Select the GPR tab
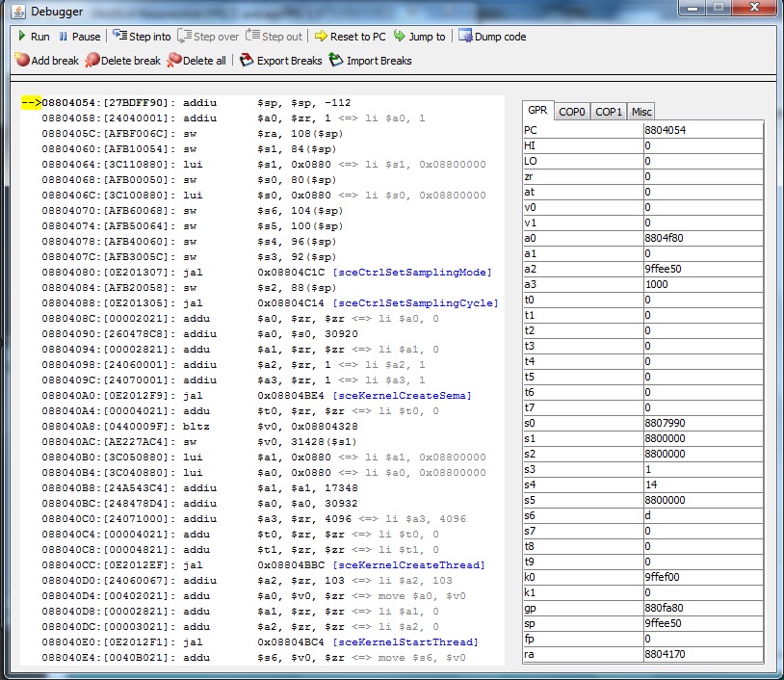Image resolution: width=784 pixels, height=680 pixels. [537, 112]
